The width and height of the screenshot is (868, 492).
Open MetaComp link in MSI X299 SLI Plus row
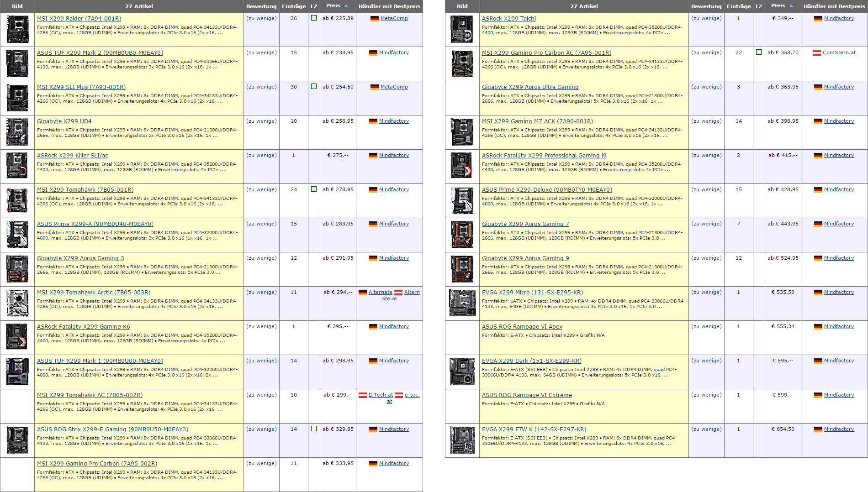point(394,87)
